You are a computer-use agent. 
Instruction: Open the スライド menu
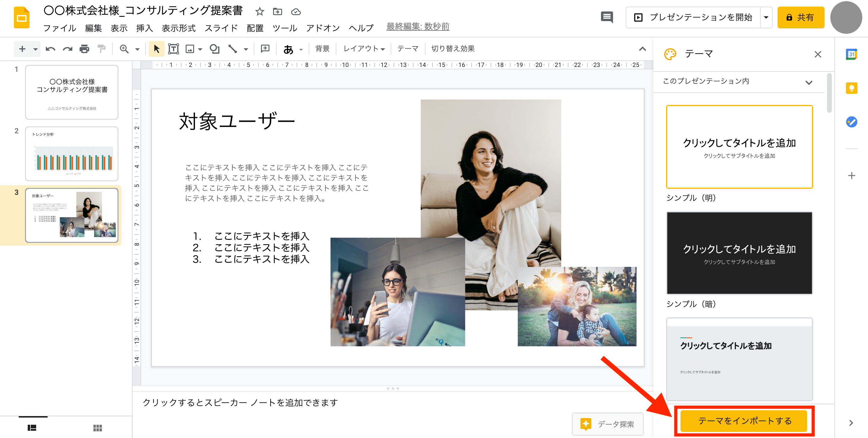(x=221, y=28)
